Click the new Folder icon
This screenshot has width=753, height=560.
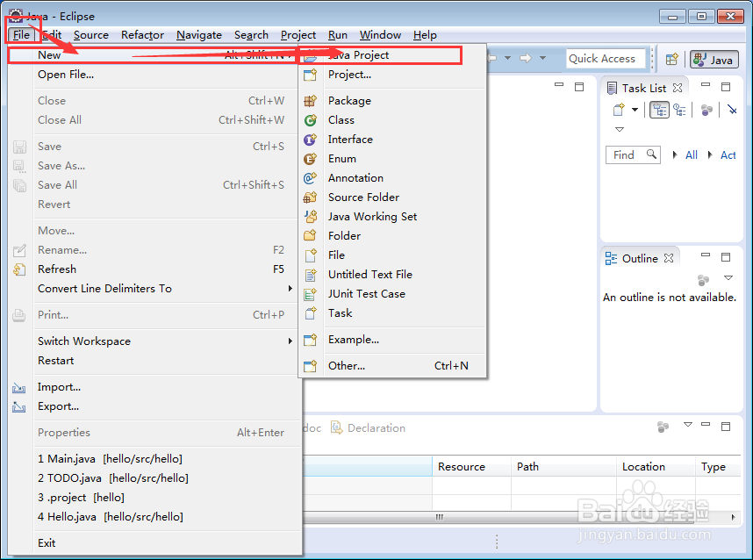click(x=310, y=236)
